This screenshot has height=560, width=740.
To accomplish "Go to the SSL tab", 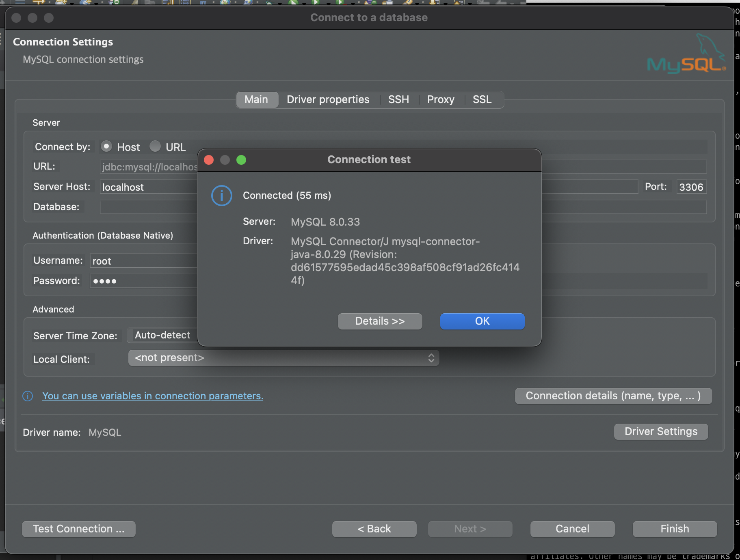I will 482,99.
